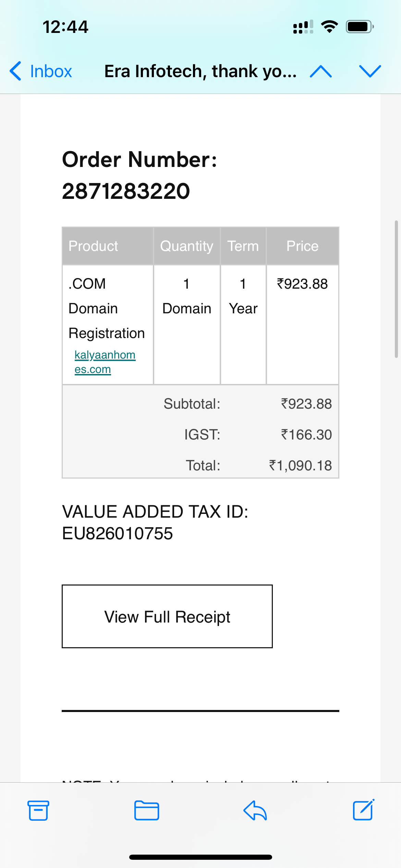Tap the Reply arrow icon
Viewport: 401px width, 868px height.
[x=255, y=810]
